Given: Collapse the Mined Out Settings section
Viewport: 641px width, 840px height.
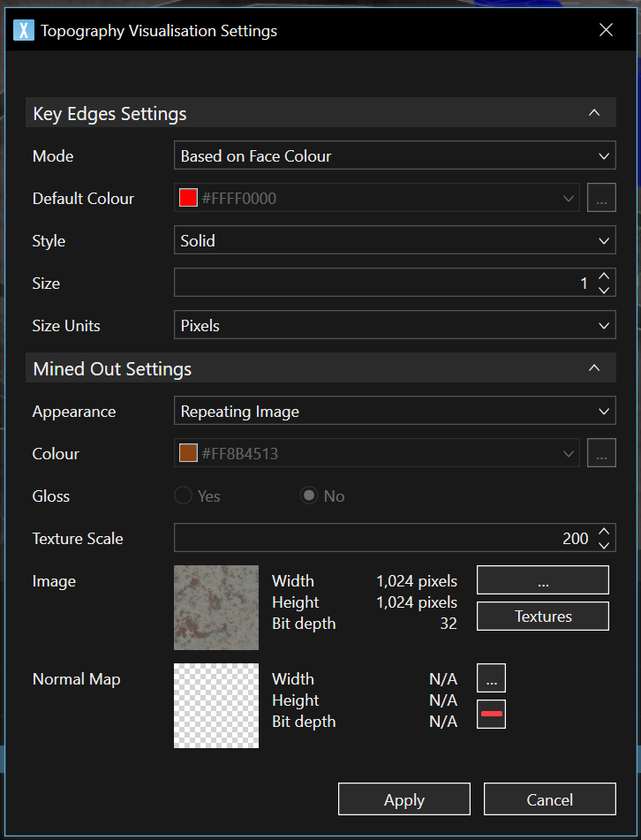Looking at the screenshot, I should point(594,368).
